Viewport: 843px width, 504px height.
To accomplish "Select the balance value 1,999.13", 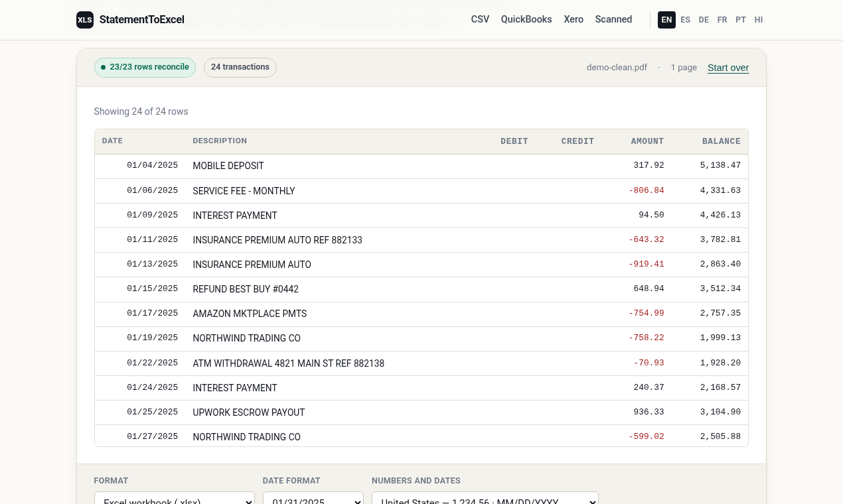I will point(720,338).
